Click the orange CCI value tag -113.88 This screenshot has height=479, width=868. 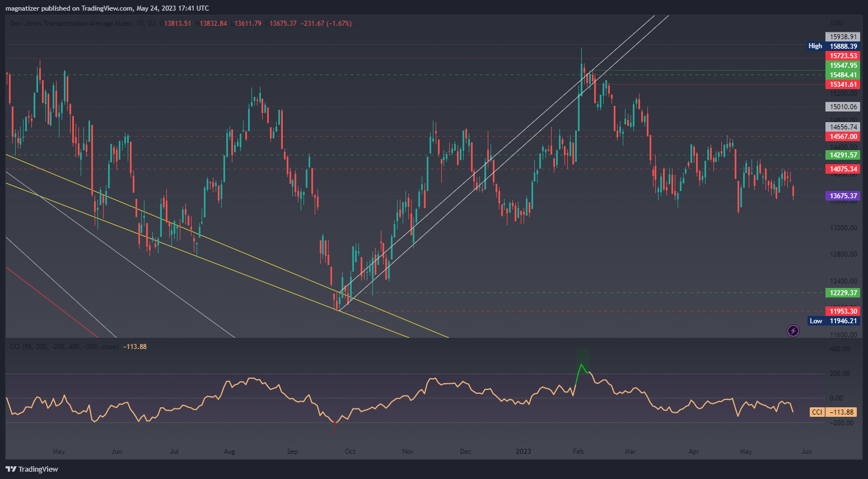842,412
